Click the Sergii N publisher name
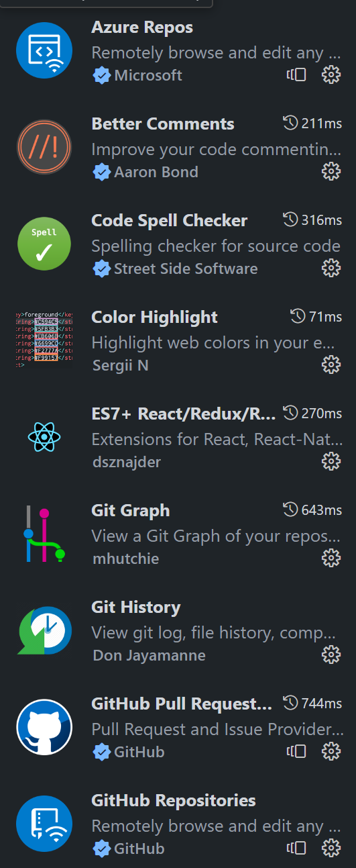This screenshot has width=356, height=868. click(120, 365)
